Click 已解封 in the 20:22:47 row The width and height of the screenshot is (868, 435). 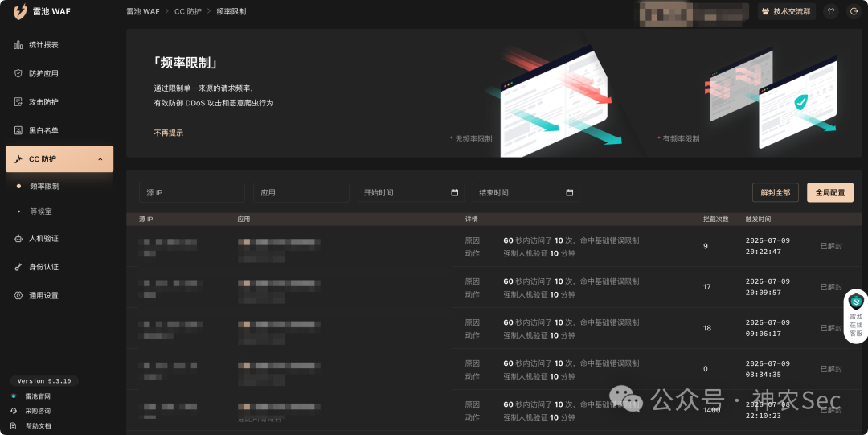click(x=832, y=247)
